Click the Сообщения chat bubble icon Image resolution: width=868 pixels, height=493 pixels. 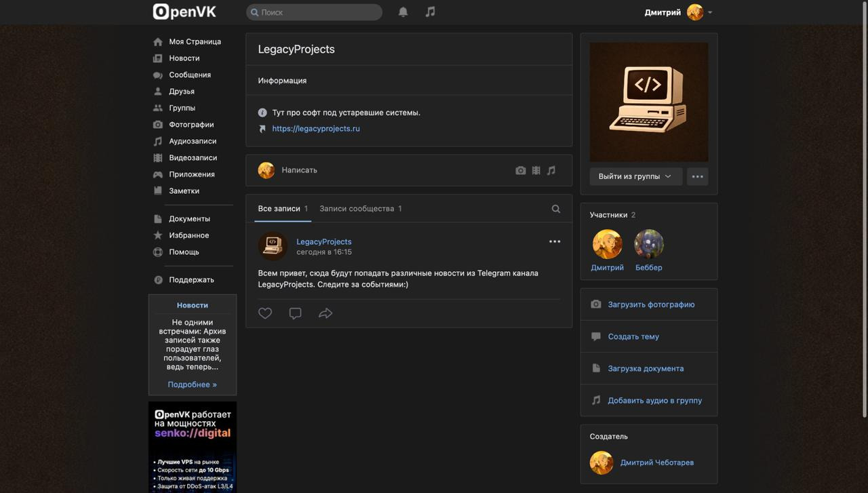158,75
